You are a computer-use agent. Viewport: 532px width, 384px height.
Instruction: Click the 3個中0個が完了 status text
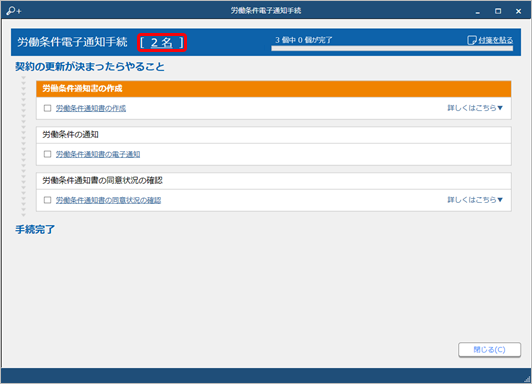pyautogui.click(x=304, y=40)
